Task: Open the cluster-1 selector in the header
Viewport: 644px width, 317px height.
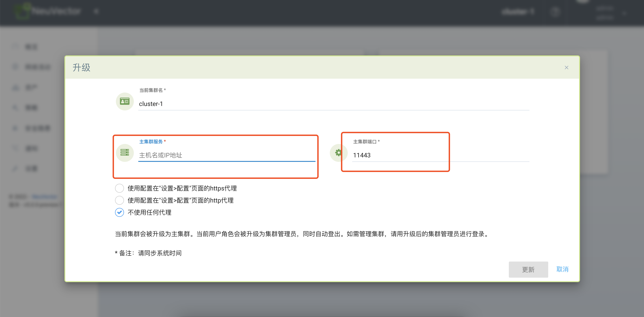Action: click(518, 12)
